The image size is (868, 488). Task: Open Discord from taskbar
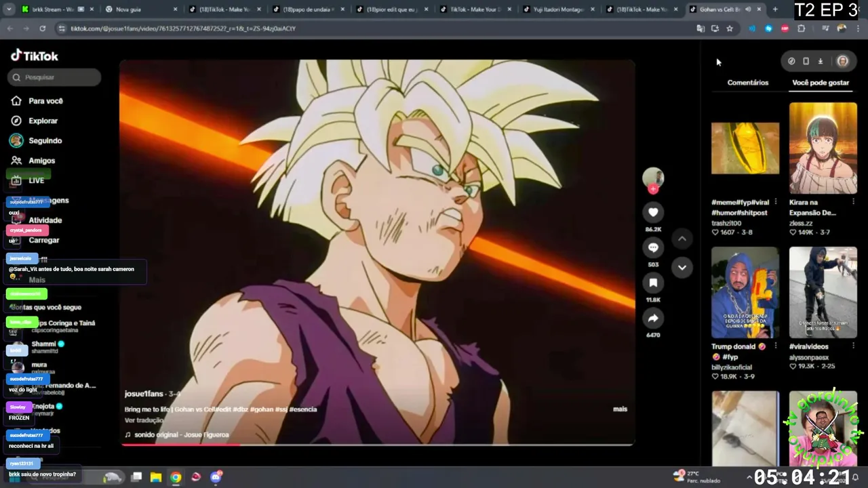(216, 477)
